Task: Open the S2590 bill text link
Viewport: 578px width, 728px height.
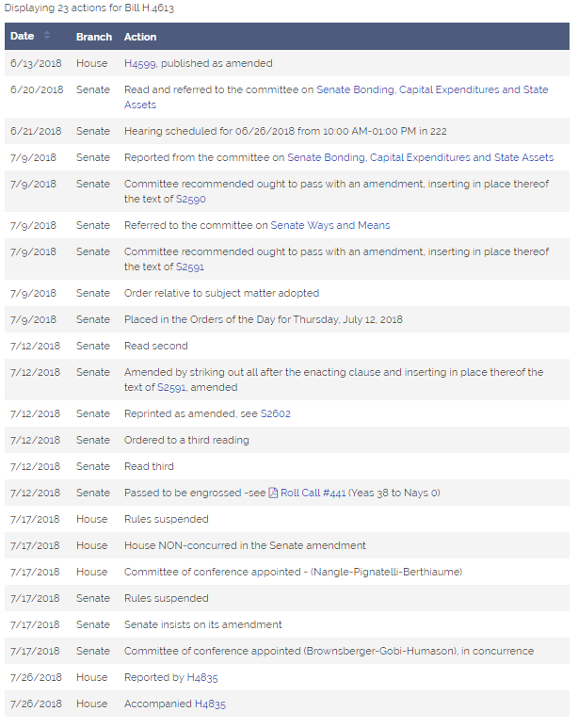Action: 191,199
